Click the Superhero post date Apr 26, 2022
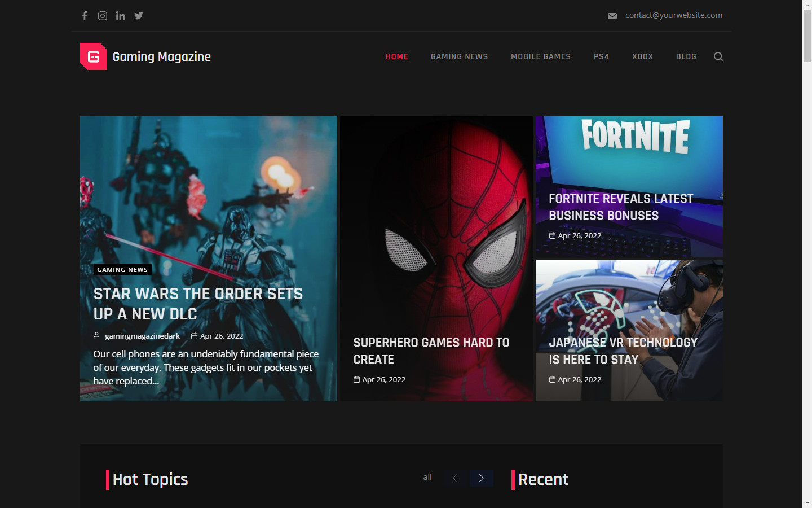812x508 pixels. (384, 379)
